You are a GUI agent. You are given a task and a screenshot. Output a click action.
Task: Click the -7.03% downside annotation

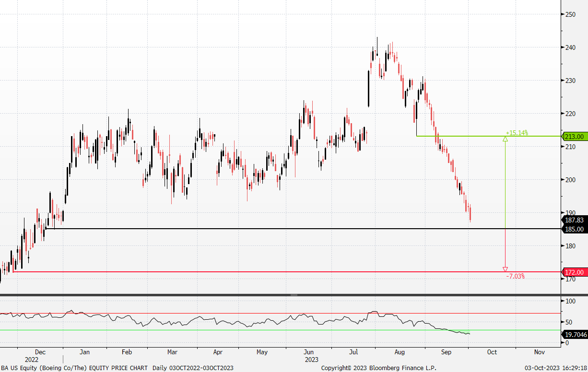pos(515,277)
